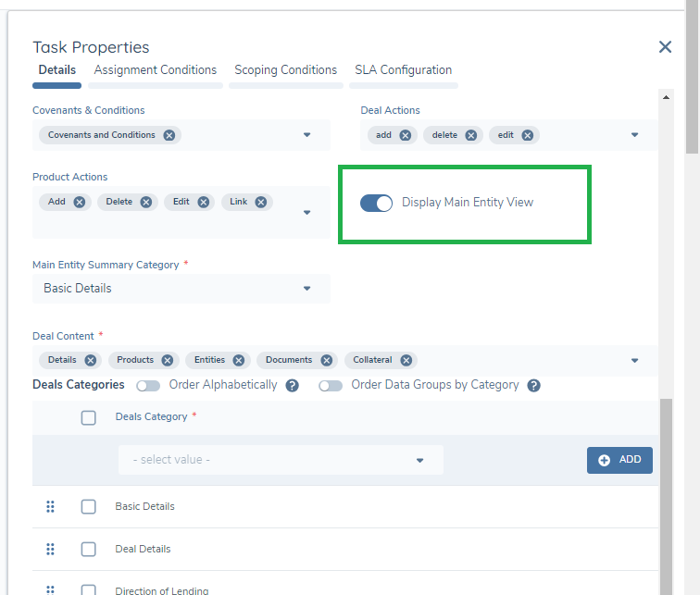Click help icon beside Order Data Groups by Category
This screenshot has width=700, height=595.
tap(533, 386)
